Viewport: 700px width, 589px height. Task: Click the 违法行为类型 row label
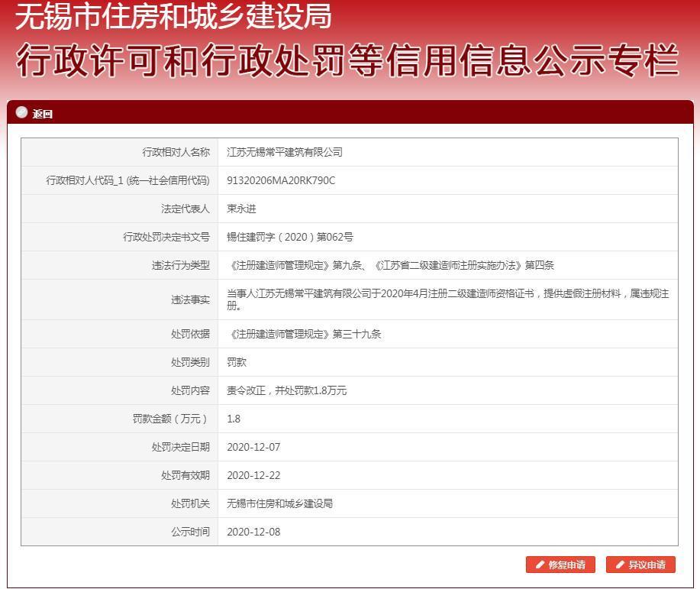pyautogui.click(x=180, y=265)
